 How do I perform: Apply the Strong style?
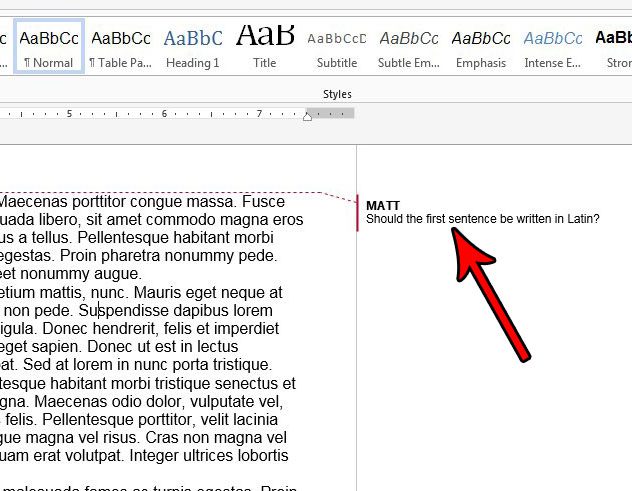coord(613,46)
